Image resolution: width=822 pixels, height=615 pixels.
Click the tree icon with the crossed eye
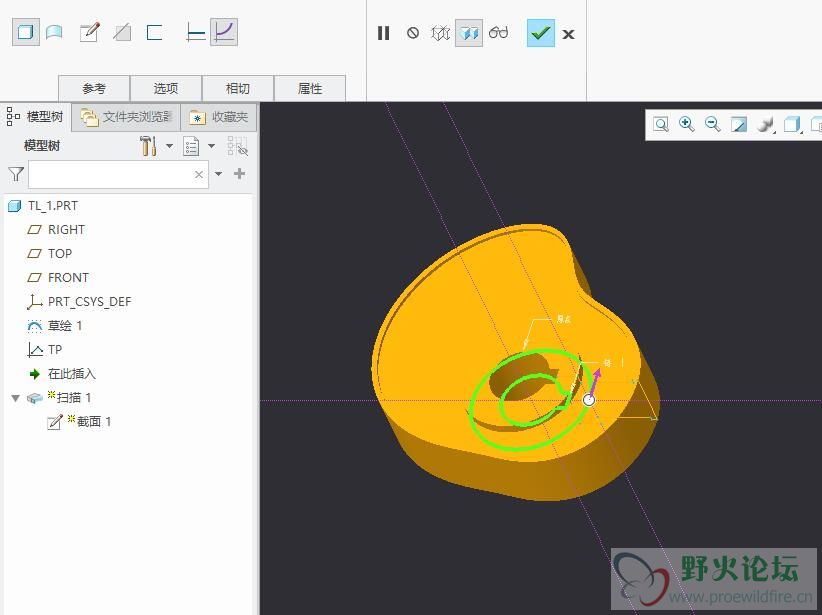coord(237,146)
